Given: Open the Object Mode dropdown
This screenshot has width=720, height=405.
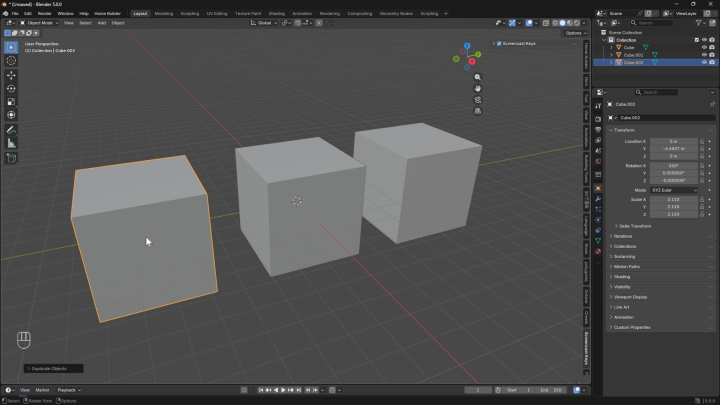Looking at the screenshot, I should pyautogui.click(x=39, y=23).
